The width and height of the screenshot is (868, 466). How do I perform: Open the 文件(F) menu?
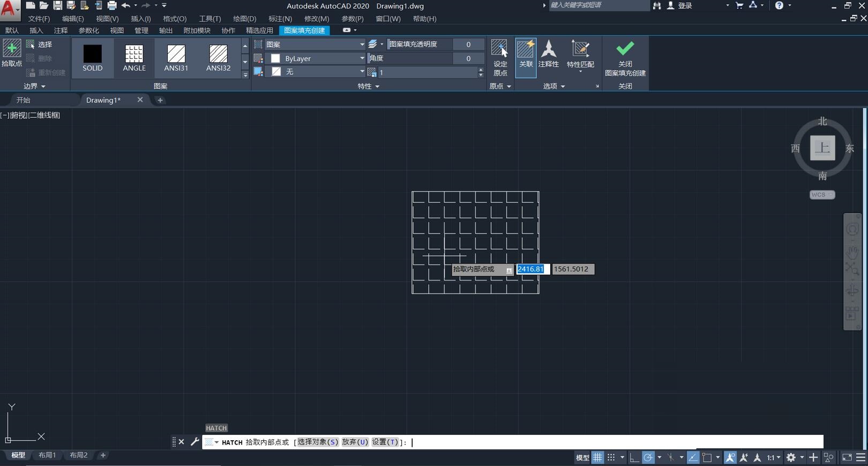39,19
